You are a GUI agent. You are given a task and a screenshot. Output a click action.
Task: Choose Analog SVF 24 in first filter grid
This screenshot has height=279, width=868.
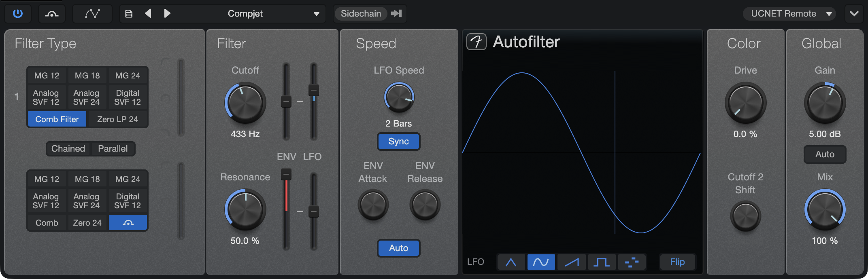coord(87,97)
